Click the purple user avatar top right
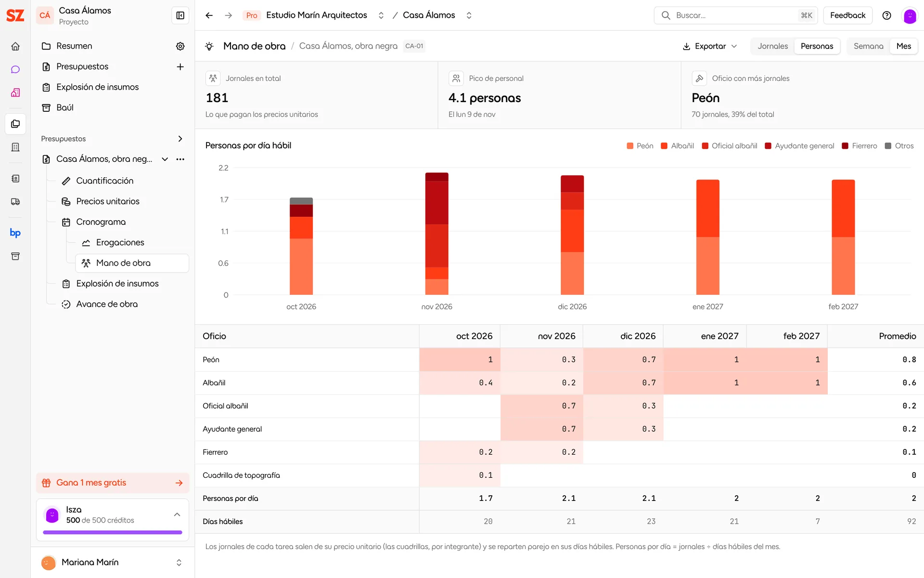This screenshot has width=924, height=578. click(910, 16)
